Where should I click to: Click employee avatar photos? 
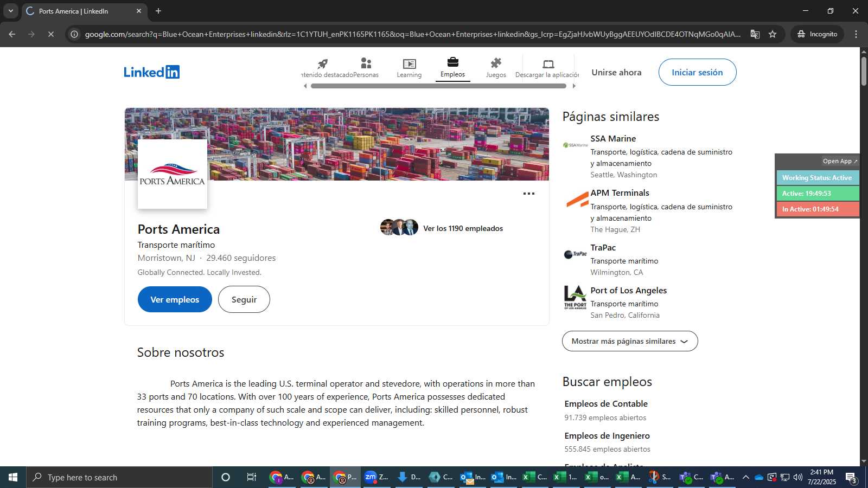point(399,227)
